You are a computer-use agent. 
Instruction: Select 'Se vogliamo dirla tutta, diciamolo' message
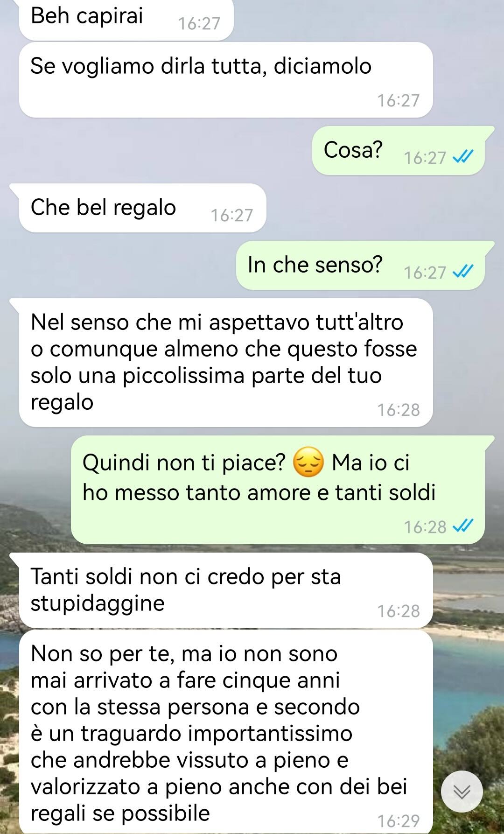(226, 80)
